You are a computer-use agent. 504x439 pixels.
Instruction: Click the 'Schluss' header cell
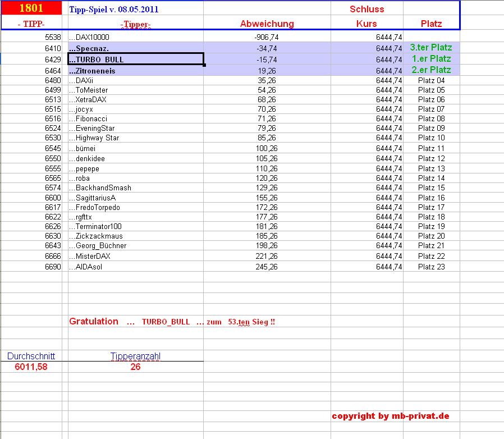coord(366,9)
